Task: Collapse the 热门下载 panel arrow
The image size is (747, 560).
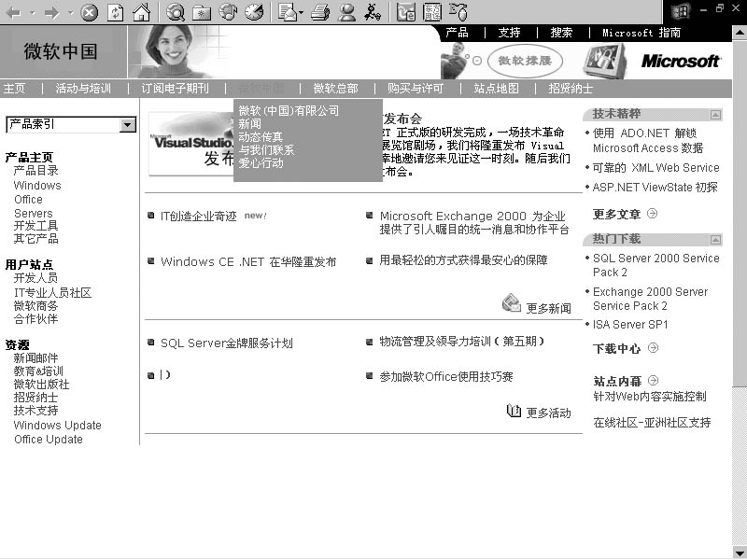Action: [715, 240]
